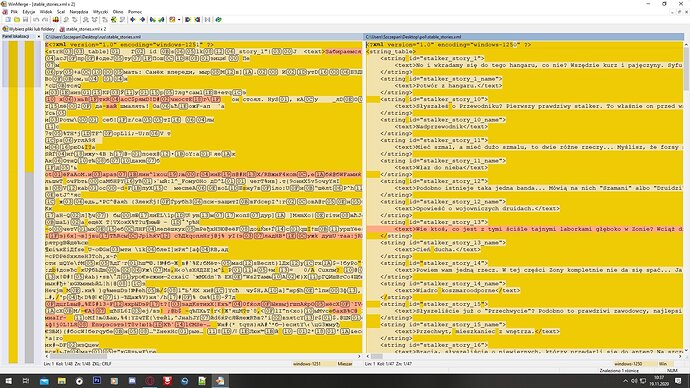The width and height of the screenshot is (690, 388).
Task: Click the left file path header (rus folder)
Action: [x=203, y=37]
